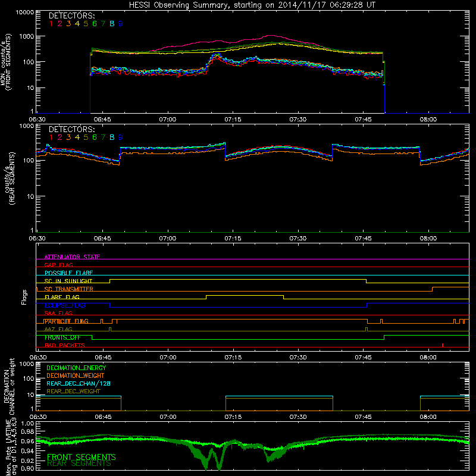The width and height of the screenshot is (476, 476).
Task: Click the AAZ_FLAG label
Action: (58, 330)
